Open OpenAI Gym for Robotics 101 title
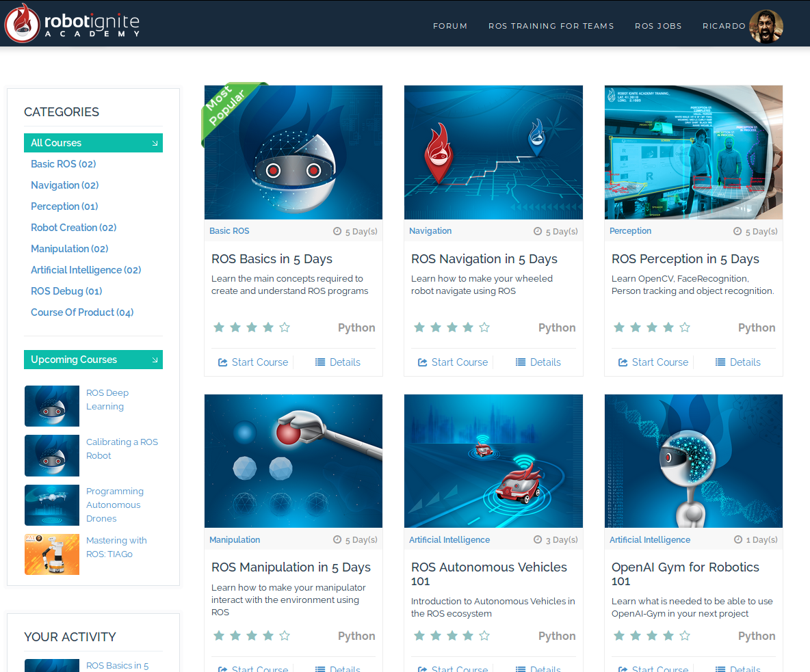The height and width of the screenshot is (672, 810). pos(685,574)
